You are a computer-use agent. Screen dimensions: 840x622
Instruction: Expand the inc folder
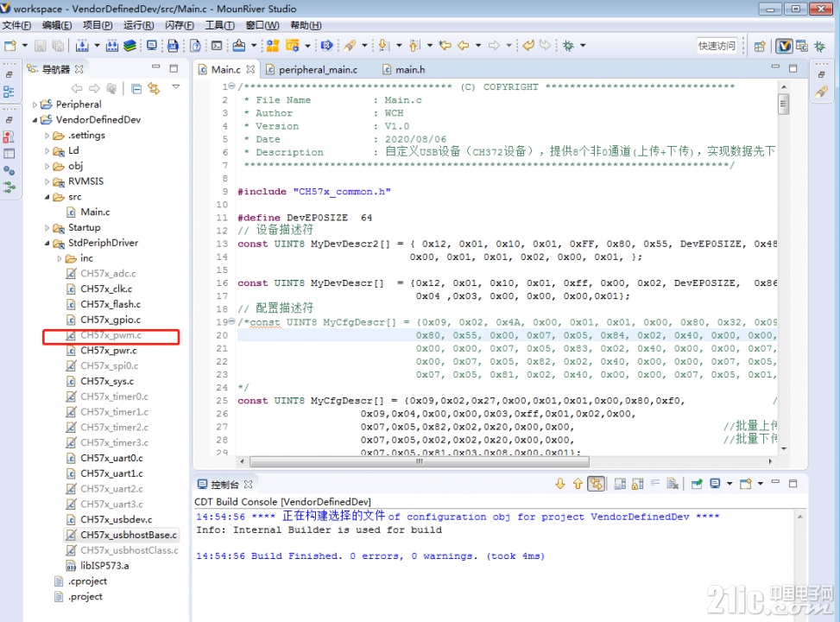60,259
